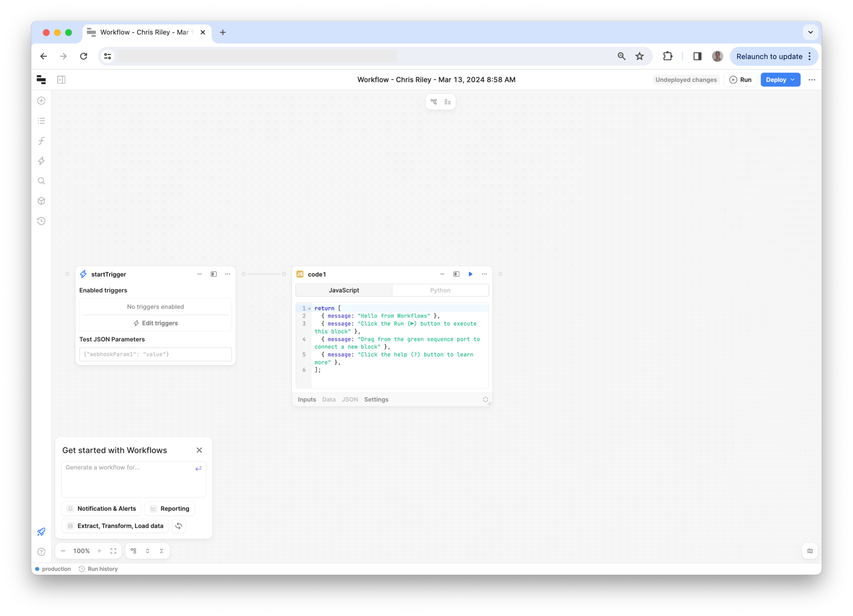Viewport: 853px width, 616px height.
Task: Switch code1 language to Python
Action: [x=440, y=290]
